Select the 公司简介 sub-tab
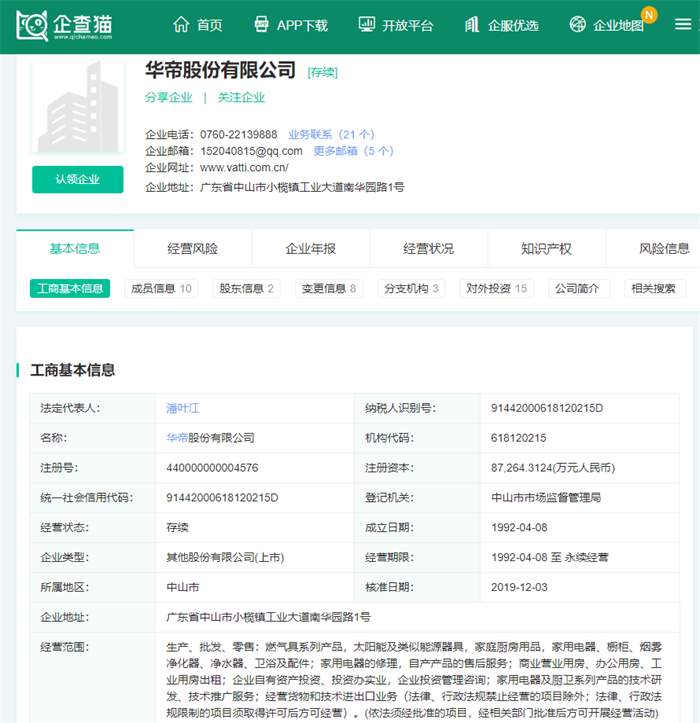The width and height of the screenshot is (700, 723). point(579,289)
